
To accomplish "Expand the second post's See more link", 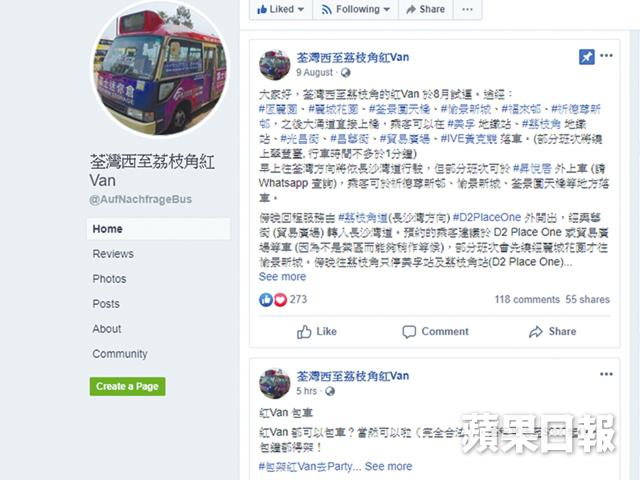I will [388, 466].
